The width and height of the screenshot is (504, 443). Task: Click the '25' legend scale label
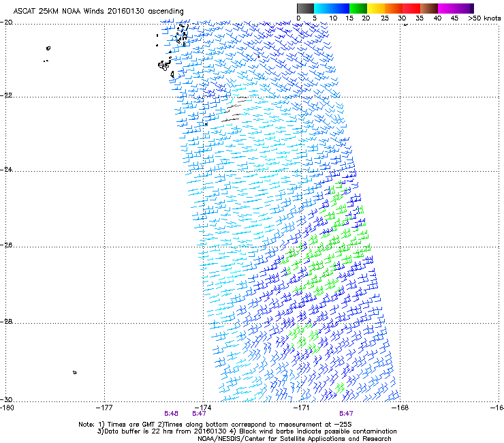coord(385,18)
